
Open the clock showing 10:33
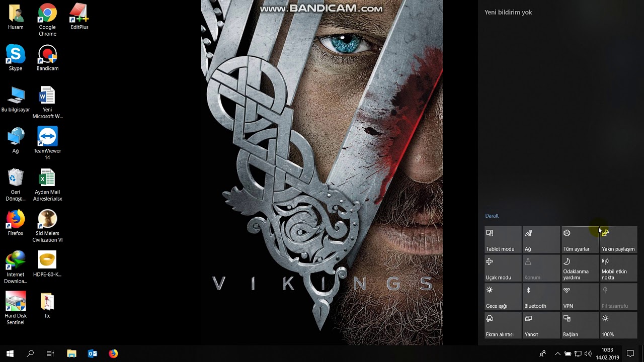tap(607, 353)
